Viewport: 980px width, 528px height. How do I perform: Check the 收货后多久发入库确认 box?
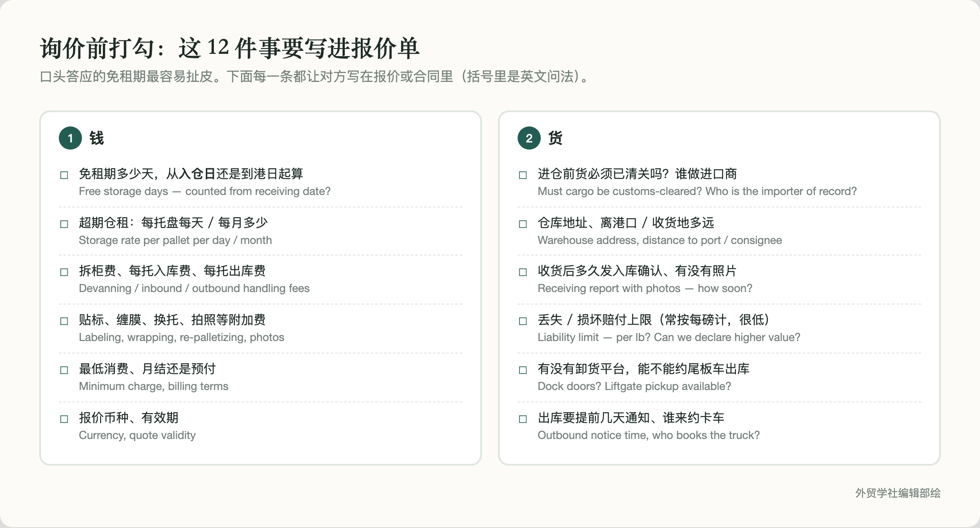click(523, 272)
